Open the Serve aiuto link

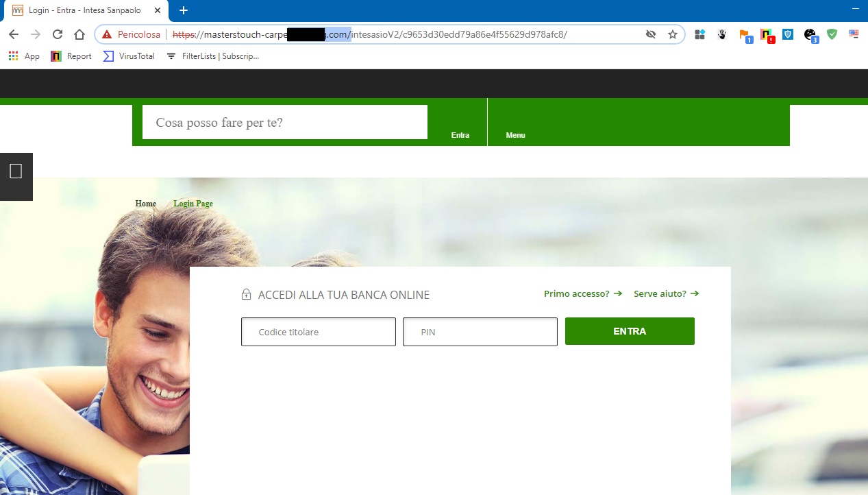(667, 293)
